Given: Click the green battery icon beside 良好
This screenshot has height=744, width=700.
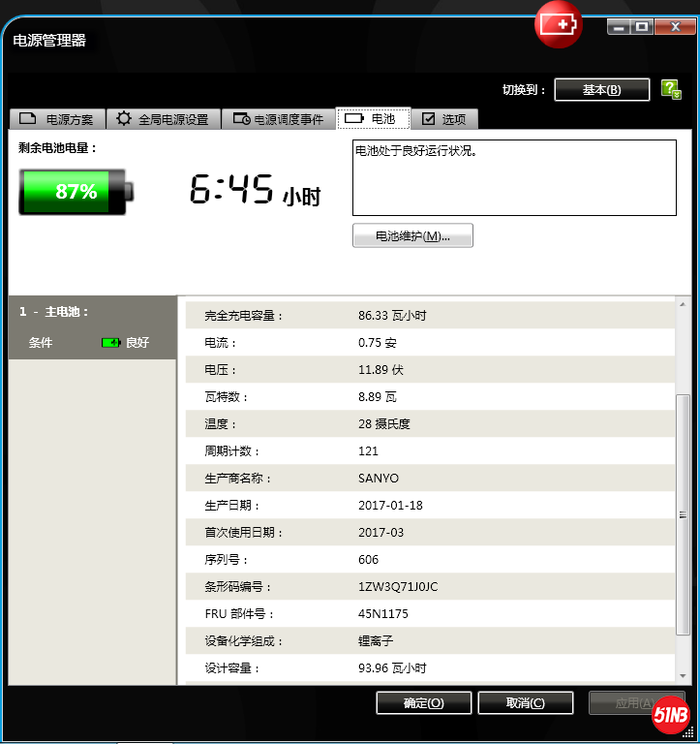Looking at the screenshot, I should click(x=111, y=343).
